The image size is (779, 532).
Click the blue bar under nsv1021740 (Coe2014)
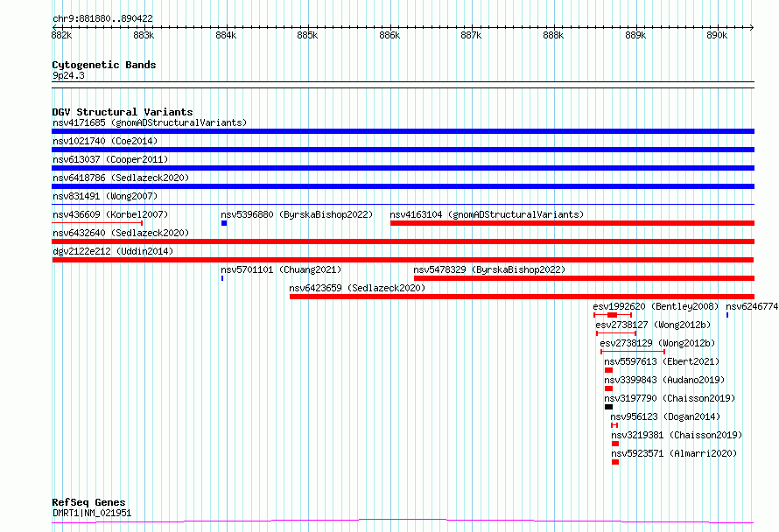coord(403,150)
